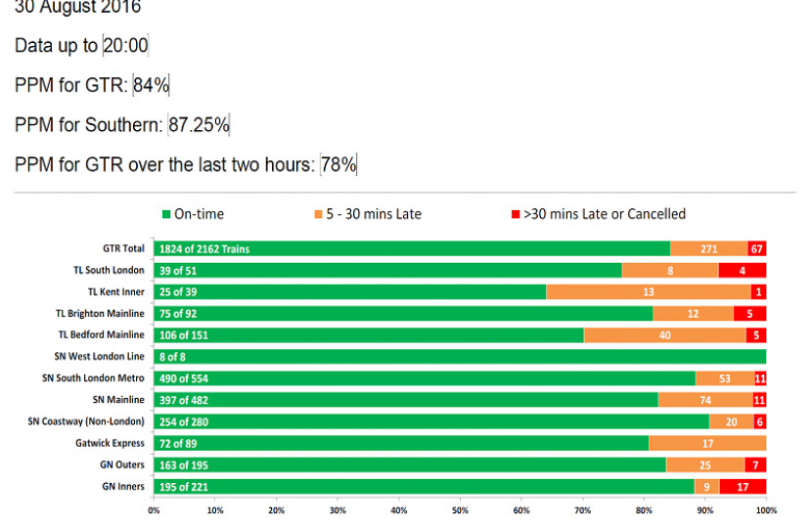This screenshot has width=812, height=528.
Task: Select the 84% PPM for GTR value
Action: click(x=152, y=86)
